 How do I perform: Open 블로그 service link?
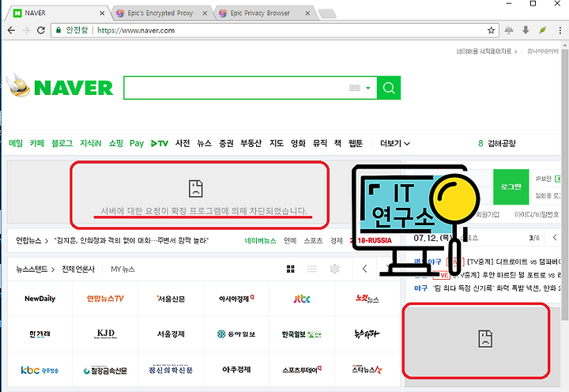point(62,143)
